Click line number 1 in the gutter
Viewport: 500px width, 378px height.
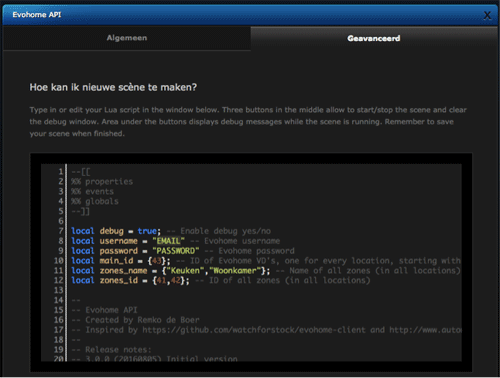pos(61,172)
